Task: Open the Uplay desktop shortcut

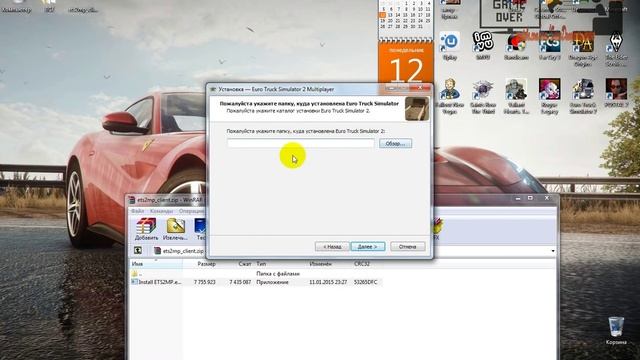Action: (x=449, y=46)
